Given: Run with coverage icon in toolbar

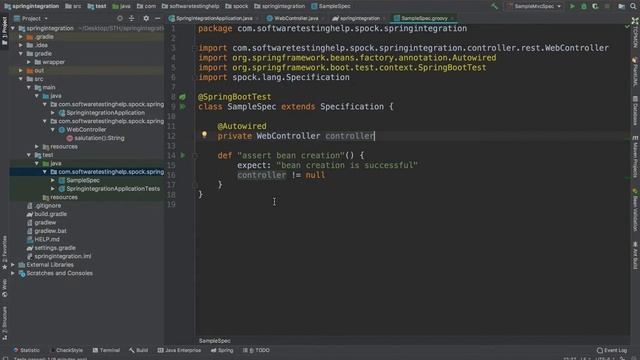Looking at the screenshot, I should (x=595, y=6).
